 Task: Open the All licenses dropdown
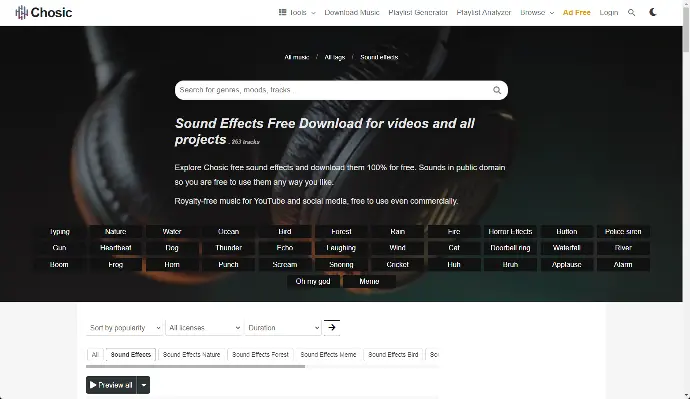(204, 328)
